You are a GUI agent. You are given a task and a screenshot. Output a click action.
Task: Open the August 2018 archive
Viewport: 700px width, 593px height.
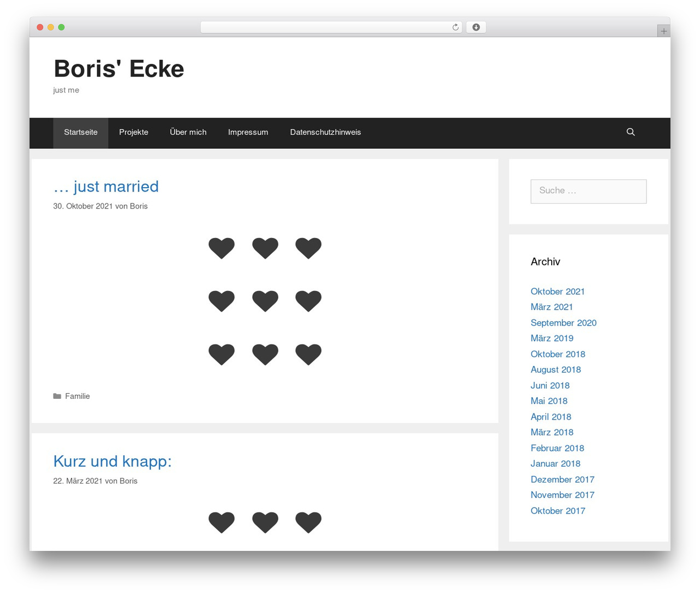pos(556,370)
